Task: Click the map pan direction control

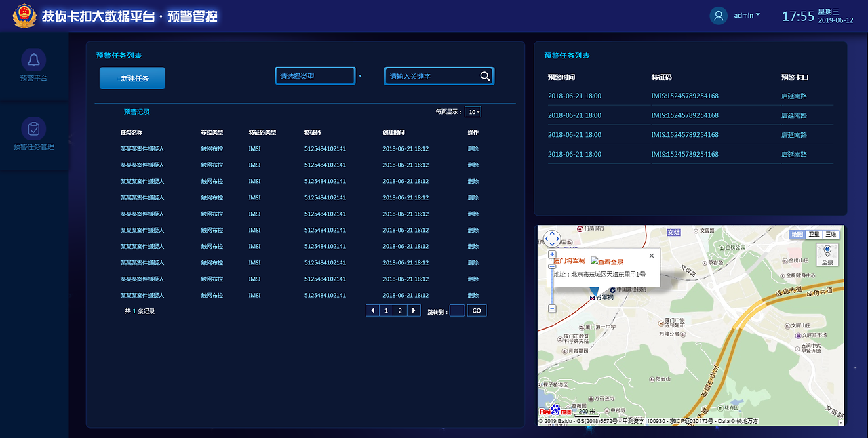Action: 552,239
